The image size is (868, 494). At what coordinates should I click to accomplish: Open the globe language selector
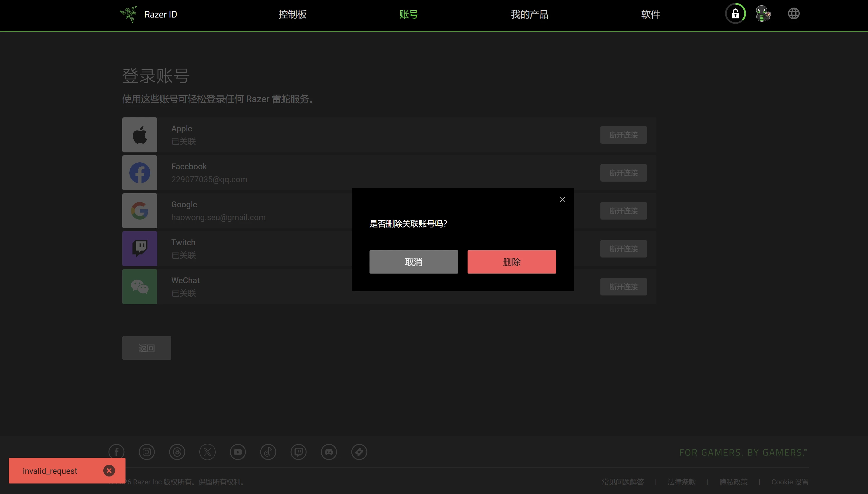pos(793,14)
